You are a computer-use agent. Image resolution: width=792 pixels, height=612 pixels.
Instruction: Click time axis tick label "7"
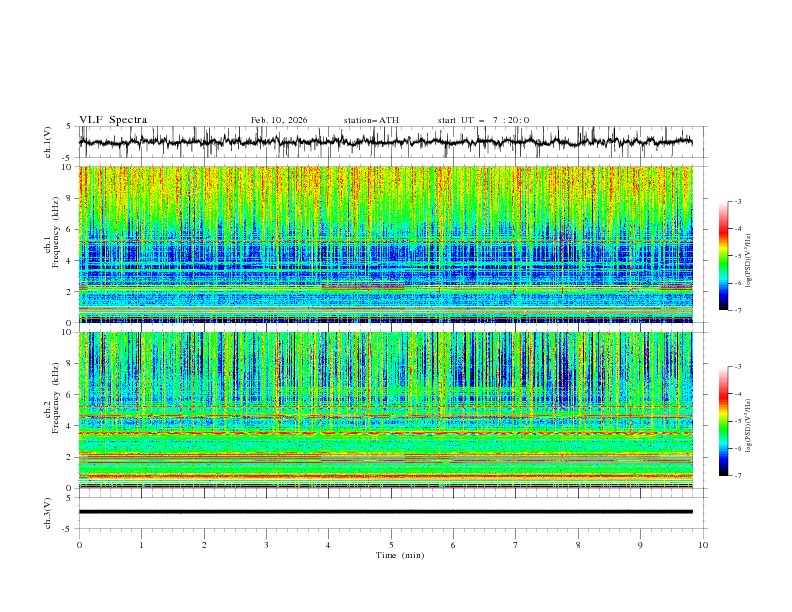pyautogui.click(x=516, y=545)
